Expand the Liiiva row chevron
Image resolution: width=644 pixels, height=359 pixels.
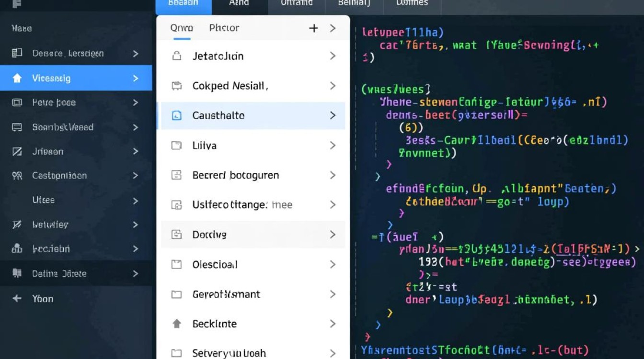(333, 146)
